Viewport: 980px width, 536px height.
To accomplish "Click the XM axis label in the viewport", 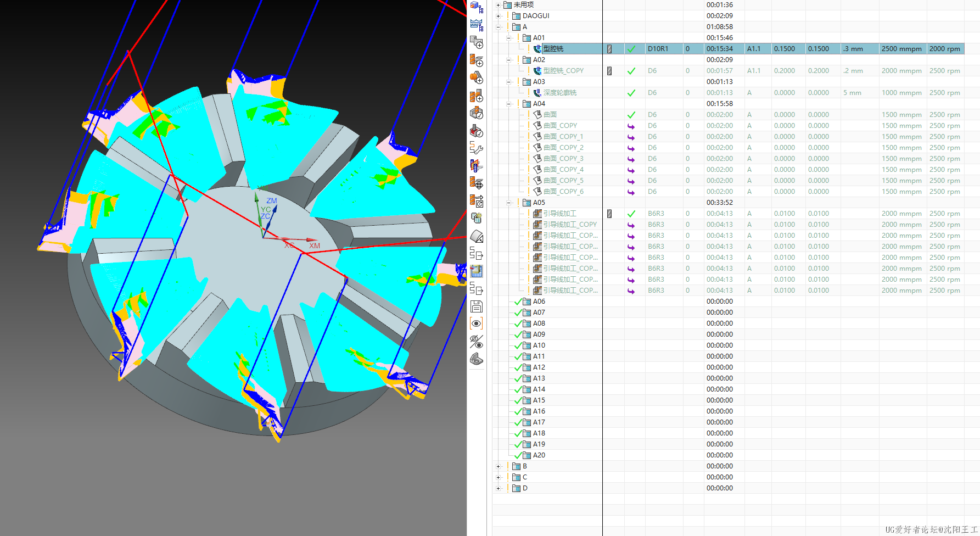I will [314, 246].
